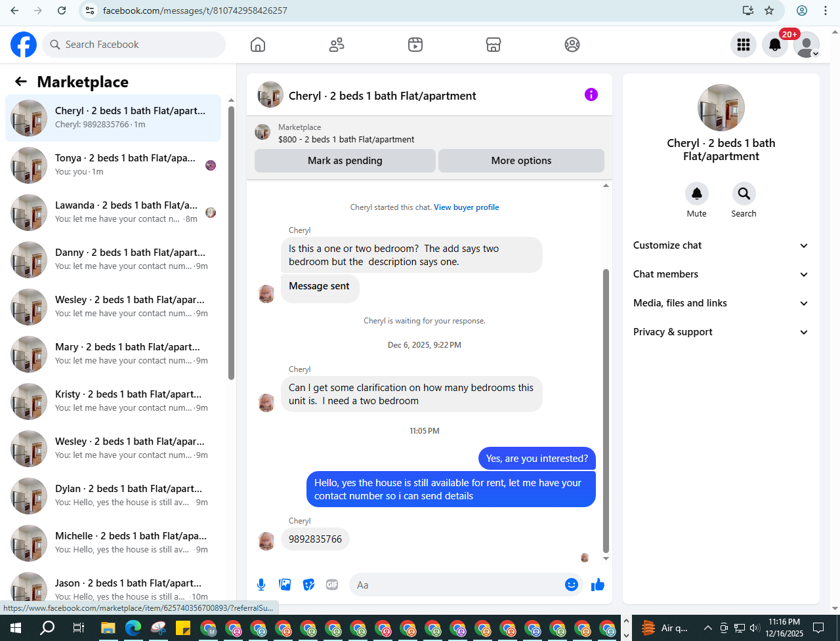Open the Marketplace storefront icon
The image size is (840, 641).
[x=493, y=45]
